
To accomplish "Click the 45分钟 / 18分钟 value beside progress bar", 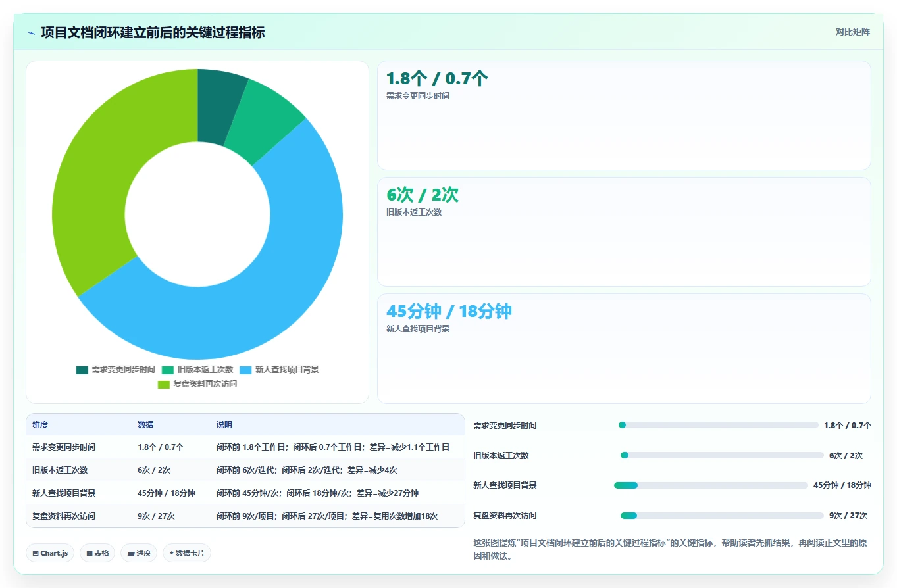I will click(842, 485).
